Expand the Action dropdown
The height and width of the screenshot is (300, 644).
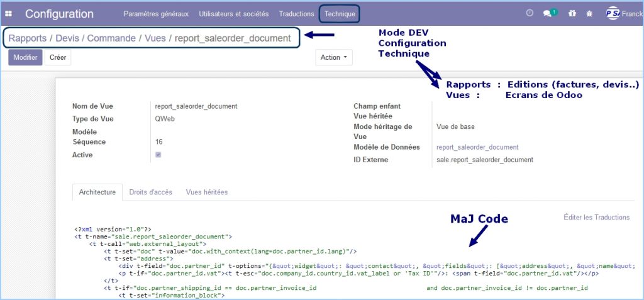pyautogui.click(x=333, y=57)
